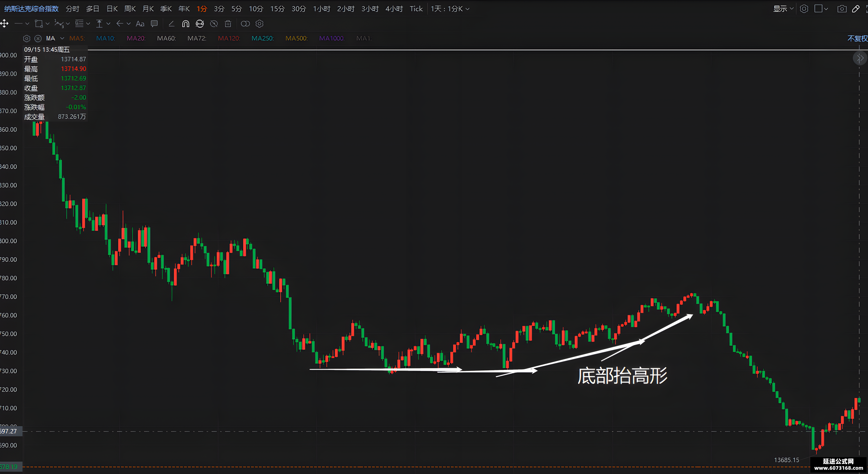The width and height of the screenshot is (868, 474).
Task: Expand the line tool dropdown arrow
Action: click(27, 24)
